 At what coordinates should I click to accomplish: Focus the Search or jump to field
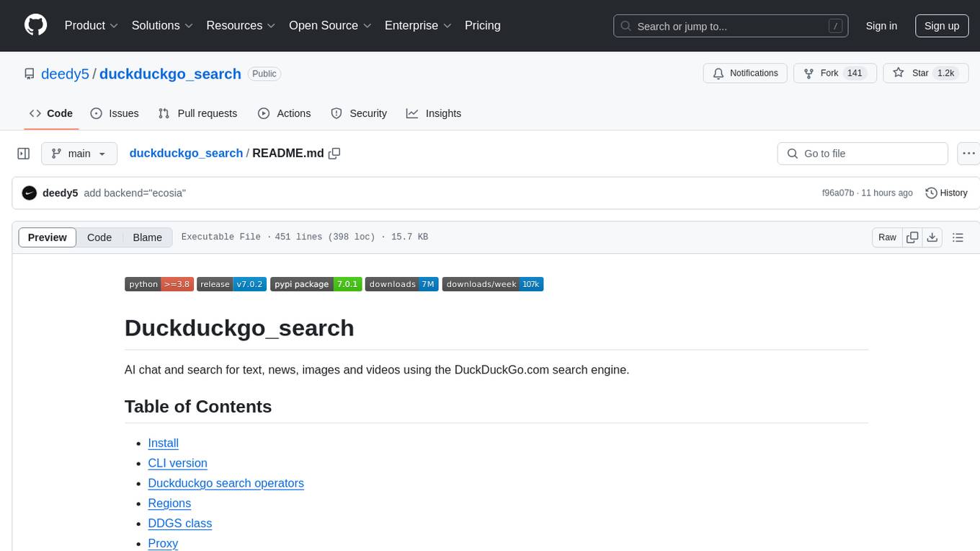[732, 26]
